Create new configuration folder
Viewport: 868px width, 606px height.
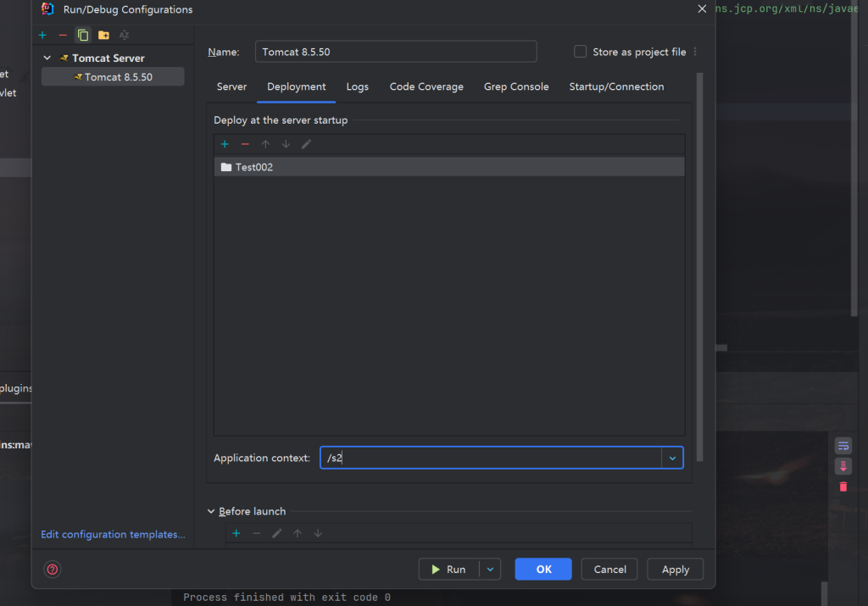103,35
